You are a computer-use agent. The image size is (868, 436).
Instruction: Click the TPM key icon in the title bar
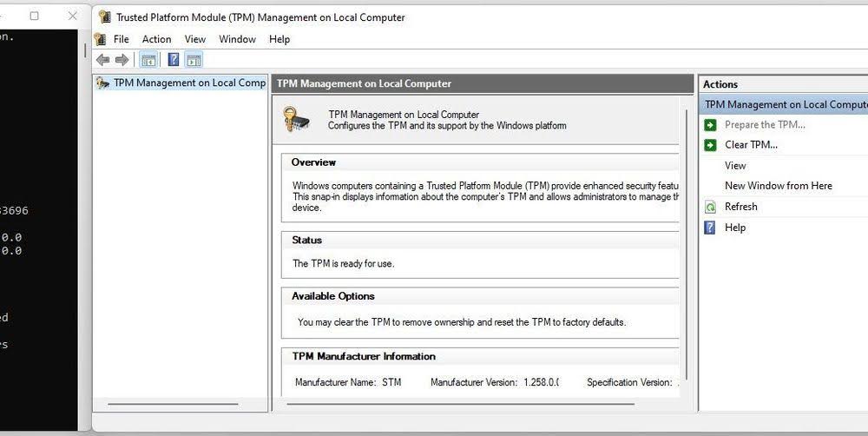click(x=104, y=17)
